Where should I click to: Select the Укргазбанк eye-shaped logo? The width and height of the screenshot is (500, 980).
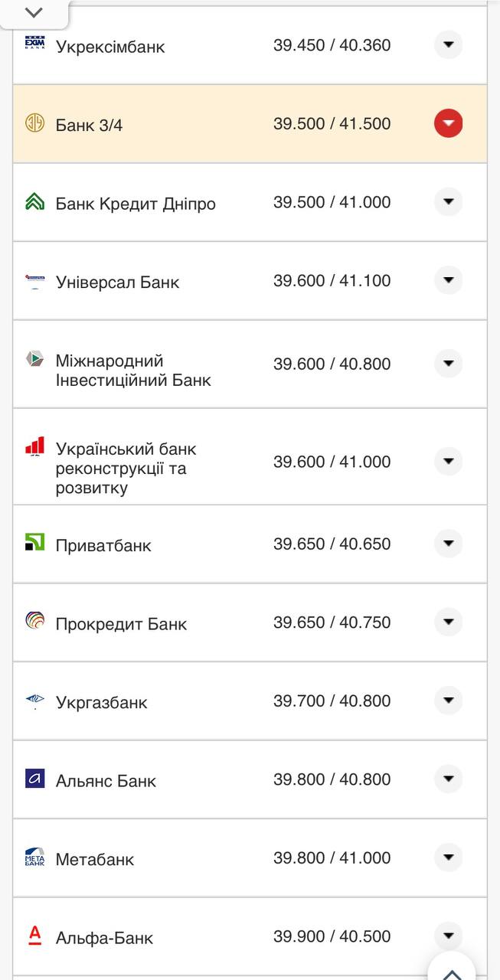[34, 700]
